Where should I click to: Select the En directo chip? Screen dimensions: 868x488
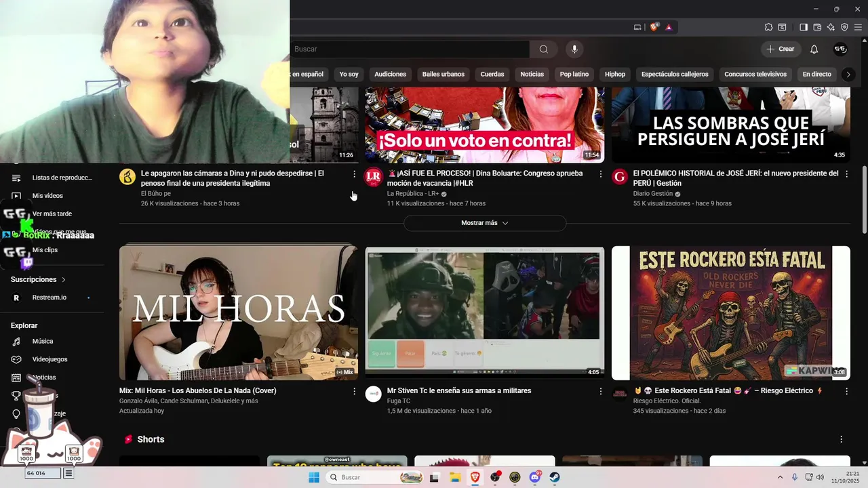coord(816,74)
